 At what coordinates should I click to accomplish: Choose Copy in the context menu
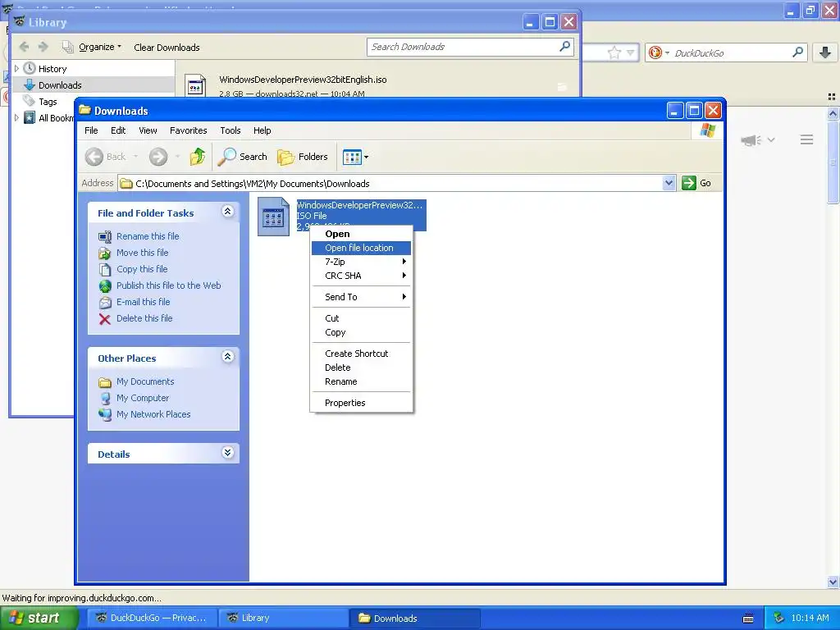point(361,332)
